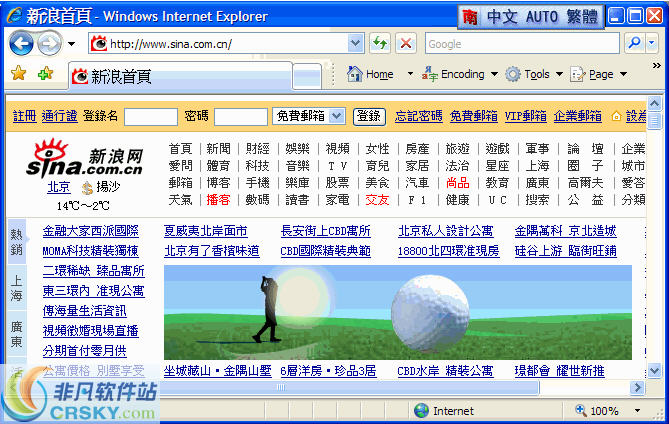The height and width of the screenshot is (424, 669).
Task: Select the 新浪首頁 browser tab
Action: [x=180, y=76]
